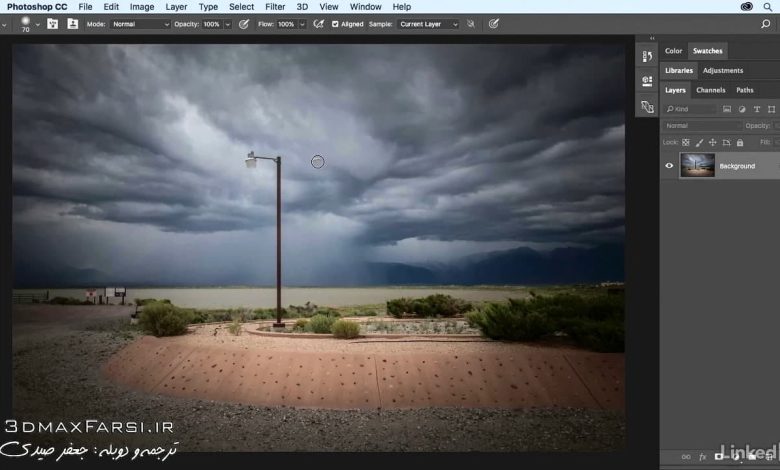Open the Window menu
This screenshot has width=780, height=470.
pos(366,6)
